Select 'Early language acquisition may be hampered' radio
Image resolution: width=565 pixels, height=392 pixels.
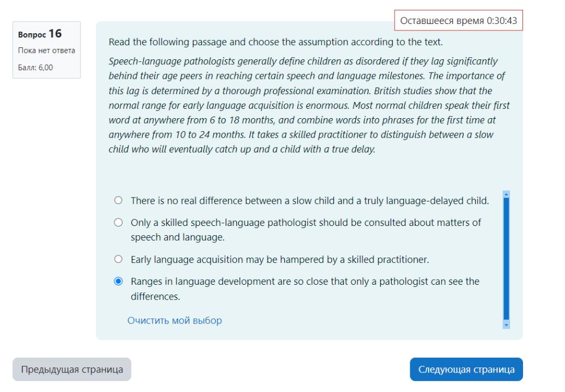[118, 259]
